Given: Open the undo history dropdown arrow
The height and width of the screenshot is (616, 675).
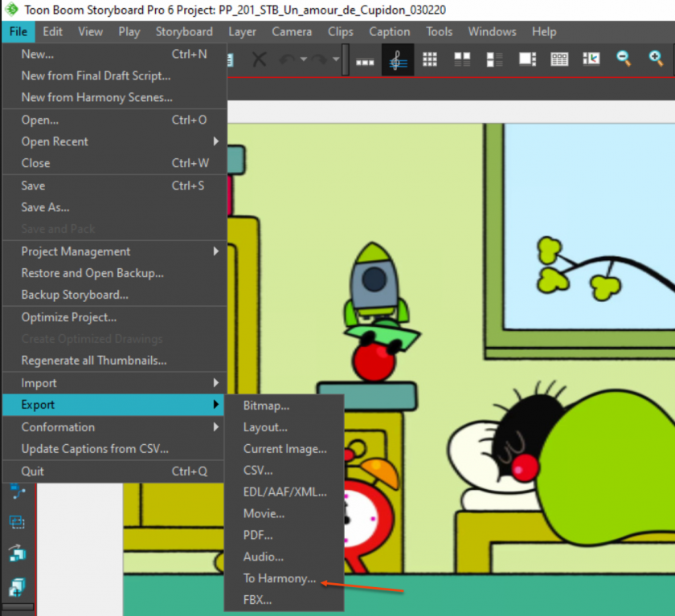Looking at the screenshot, I should 304,59.
